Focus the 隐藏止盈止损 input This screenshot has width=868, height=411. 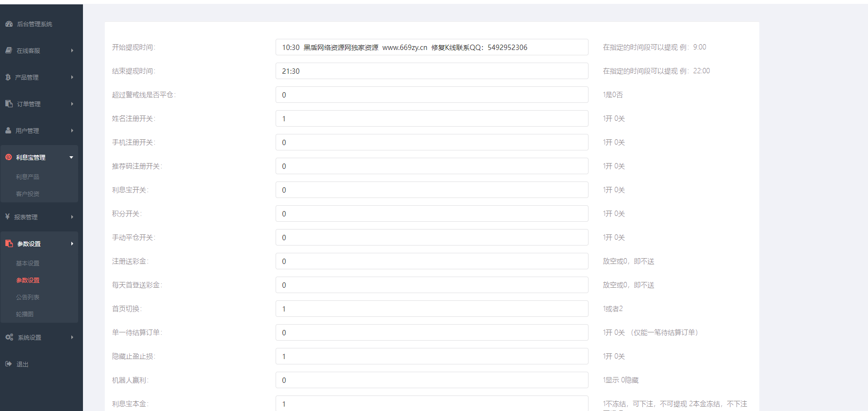click(x=432, y=356)
